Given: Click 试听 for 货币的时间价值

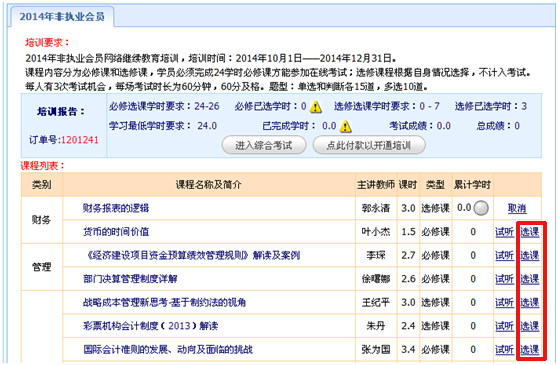Looking at the screenshot, I should click(x=504, y=232).
